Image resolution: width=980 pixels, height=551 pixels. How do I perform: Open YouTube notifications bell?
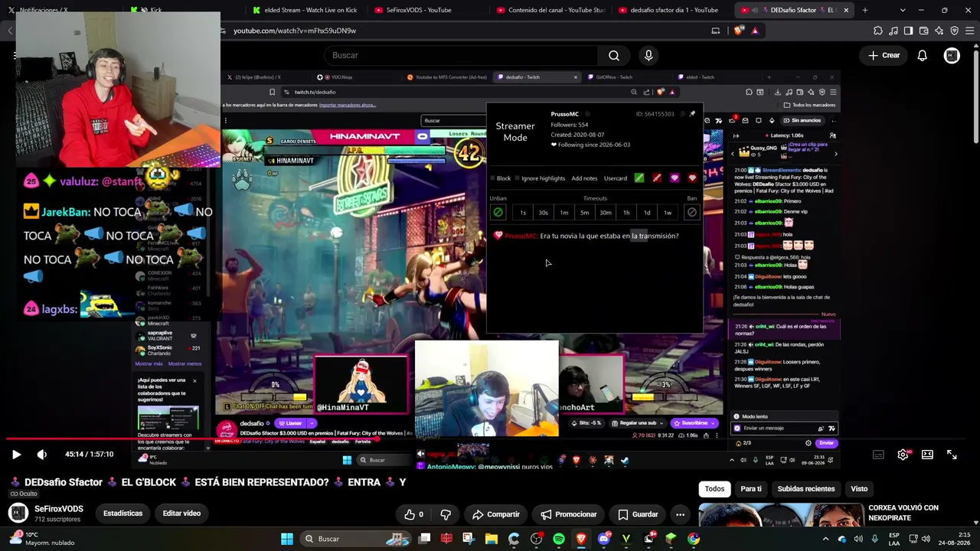923,55
